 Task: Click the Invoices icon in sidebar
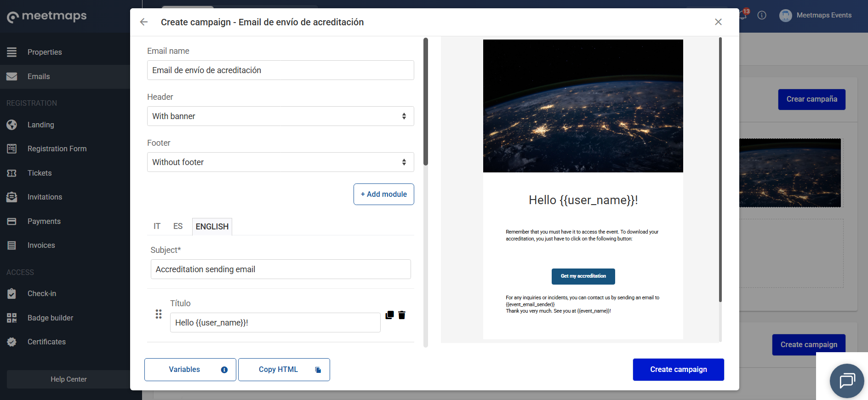12,245
